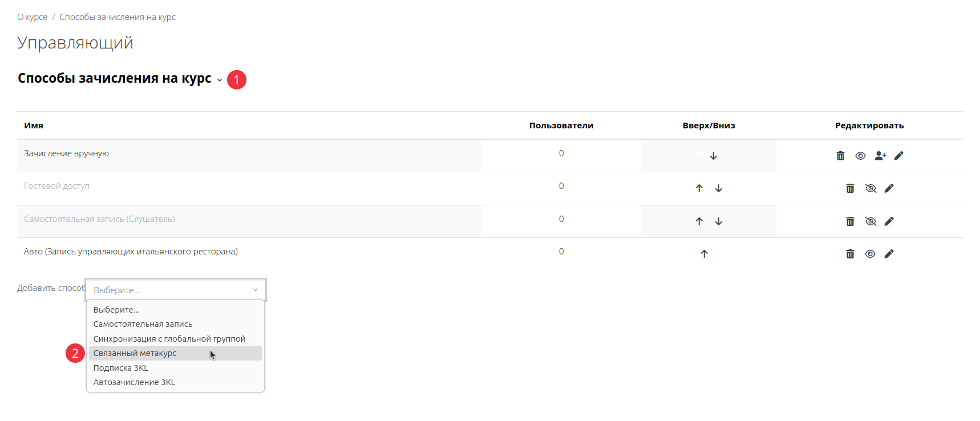Move the Авто enrolment method up
The height and width of the screenshot is (421, 980).
point(704,254)
